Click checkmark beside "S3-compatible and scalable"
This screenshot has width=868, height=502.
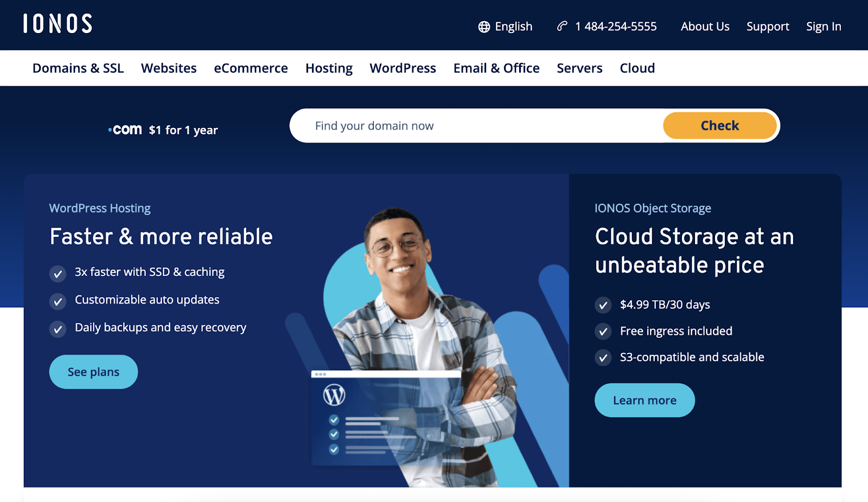(603, 358)
